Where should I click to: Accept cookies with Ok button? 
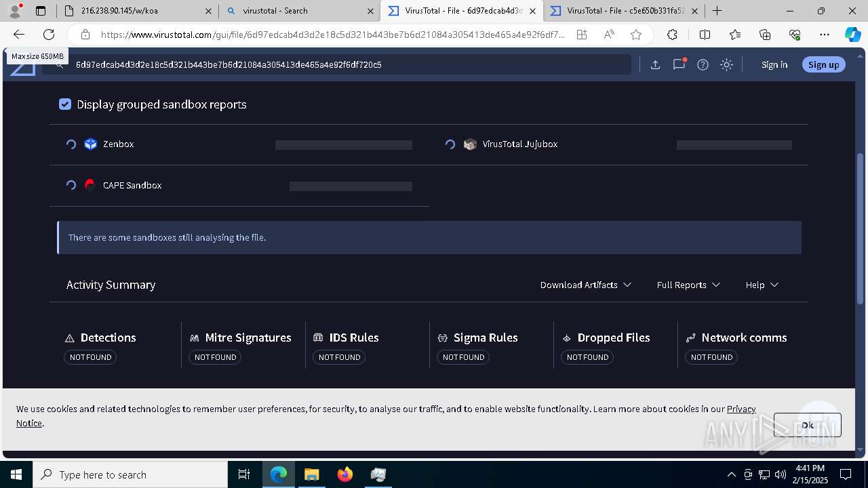point(808,425)
